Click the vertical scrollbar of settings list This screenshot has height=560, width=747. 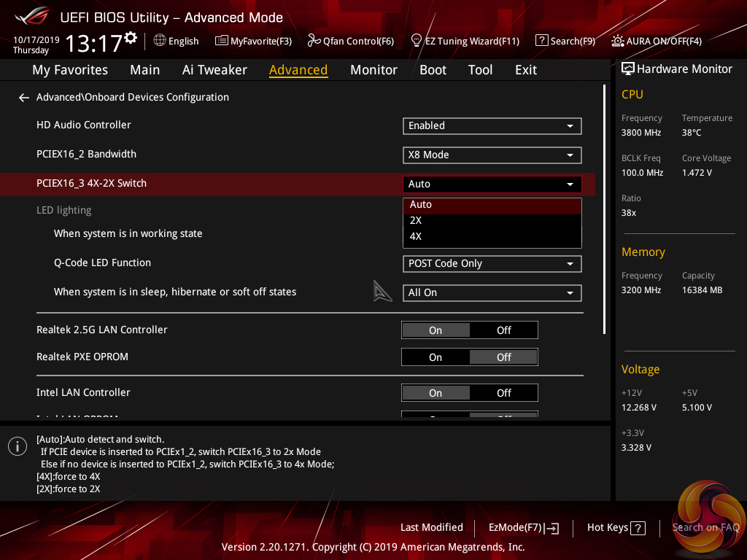[604, 211]
